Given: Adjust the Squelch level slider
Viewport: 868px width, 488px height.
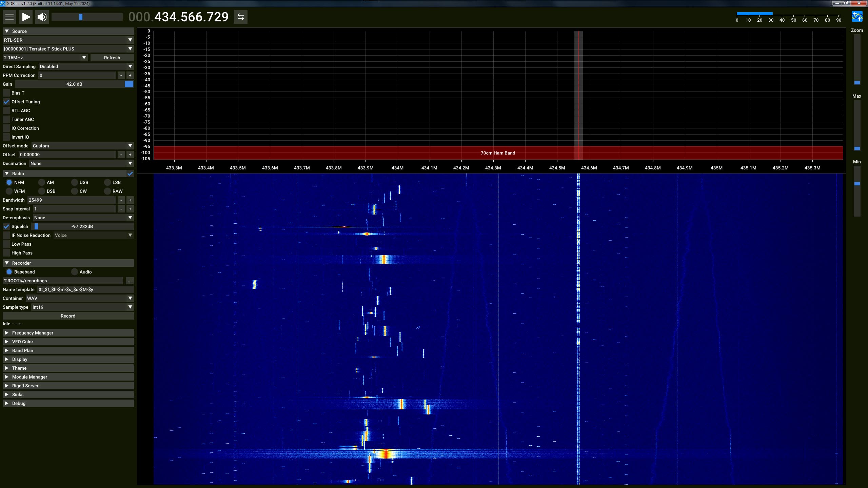Looking at the screenshot, I should [x=82, y=226].
